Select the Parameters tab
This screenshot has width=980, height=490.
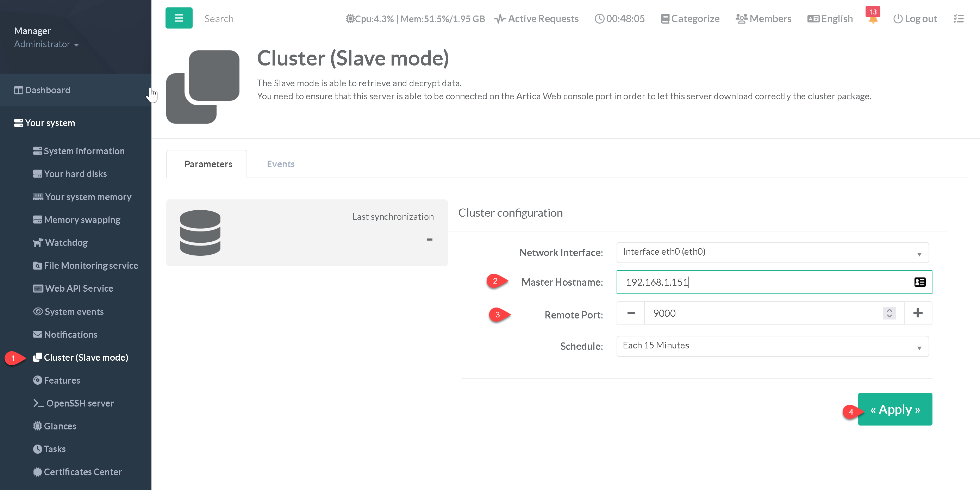[x=208, y=164]
